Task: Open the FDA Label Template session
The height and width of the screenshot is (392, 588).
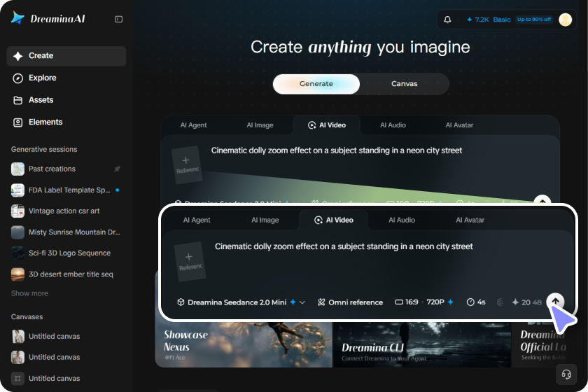Action: click(x=66, y=190)
